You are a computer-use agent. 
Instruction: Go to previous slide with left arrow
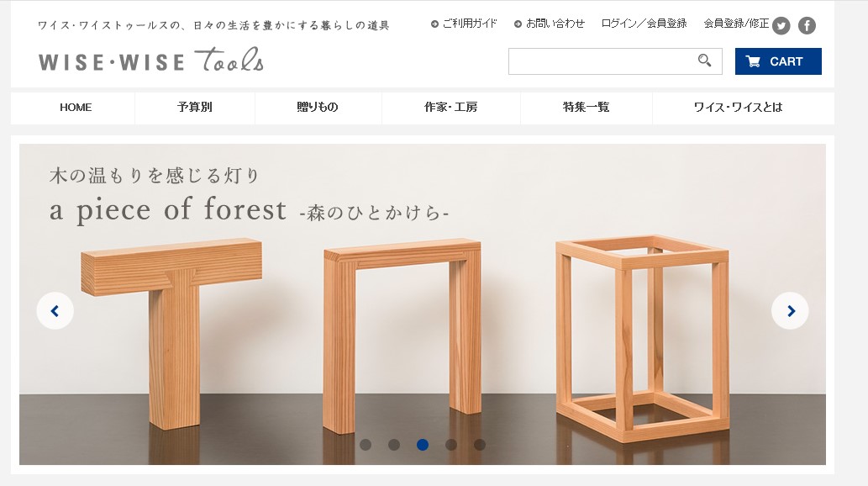[55, 311]
